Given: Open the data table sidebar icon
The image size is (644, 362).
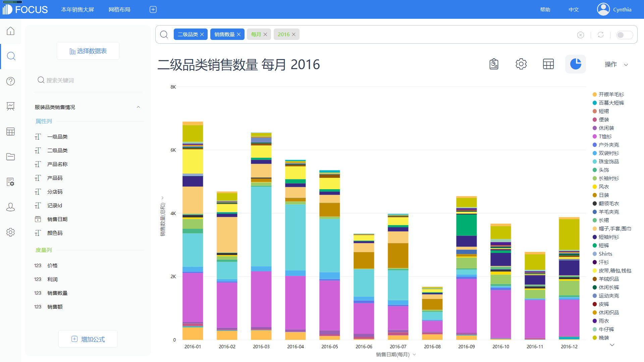Looking at the screenshot, I should coord(10,132).
